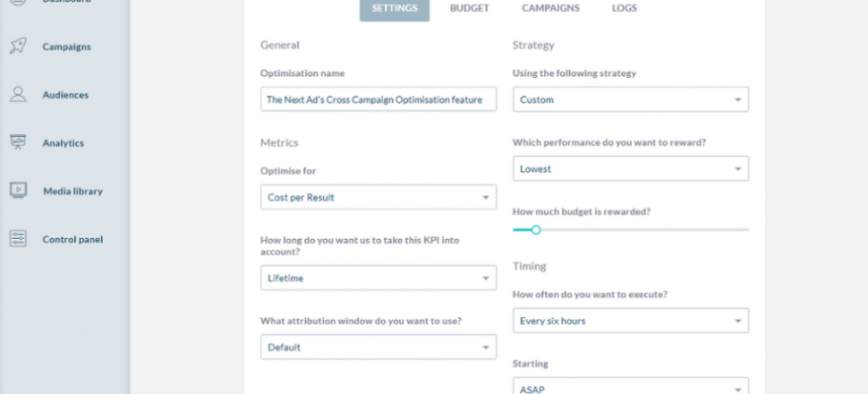Expand the ASAP starting dropdown
This screenshot has width=868, height=394.
tap(631, 386)
